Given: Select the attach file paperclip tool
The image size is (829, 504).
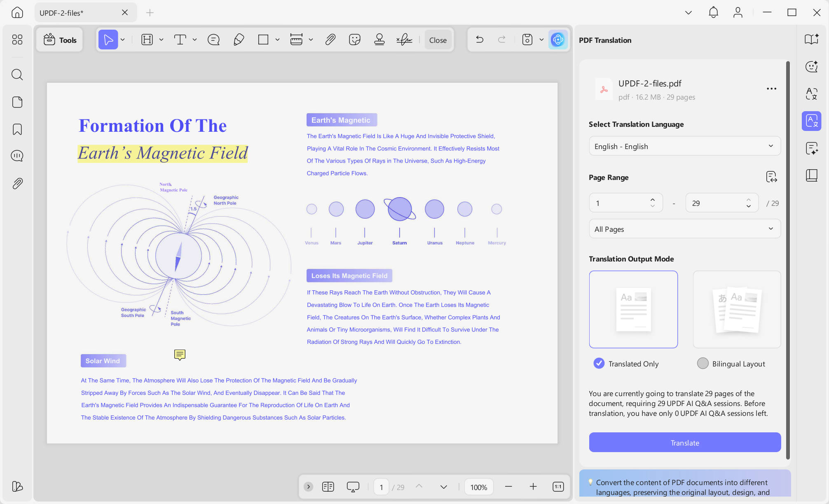Looking at the screenshot, I should [x=330, y=40].
